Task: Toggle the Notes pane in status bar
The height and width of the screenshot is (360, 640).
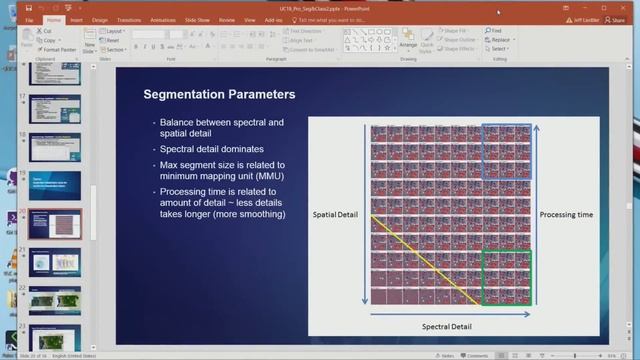Action: point(445,356)
